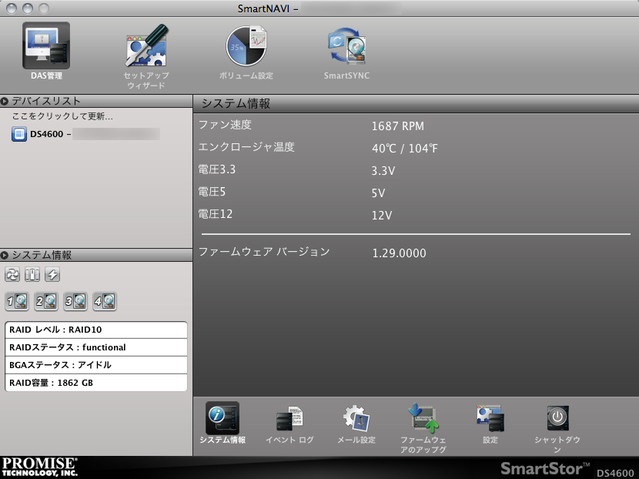The height and width of the screenshot is (479, 639).
Task: Click the power voltage status icon
Action: [x=52, y=275]
